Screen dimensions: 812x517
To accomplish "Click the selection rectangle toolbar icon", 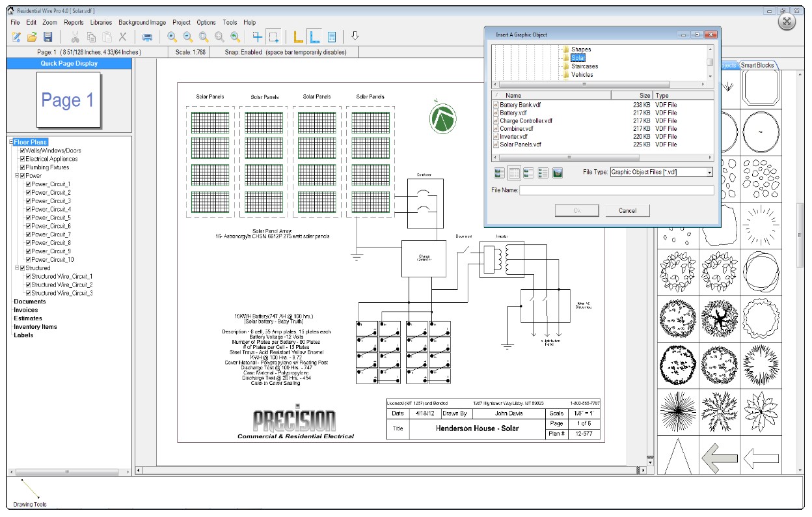I will click(274, 37).
